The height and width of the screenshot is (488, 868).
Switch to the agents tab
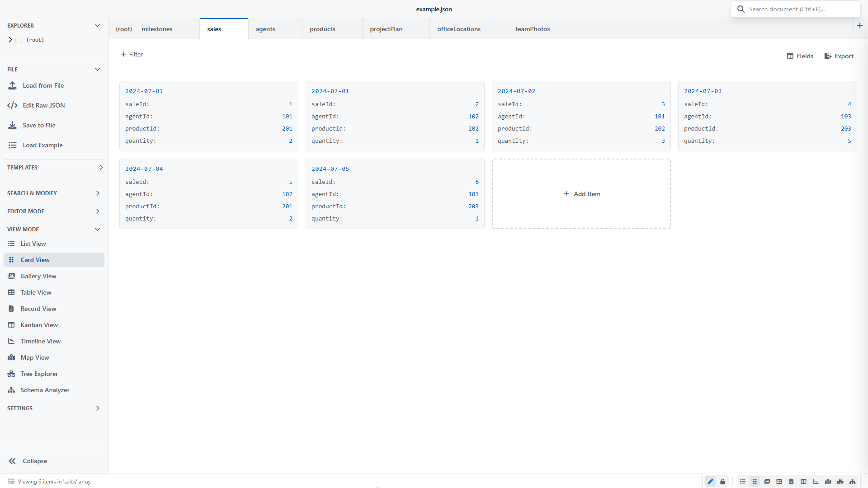[265, 28]
